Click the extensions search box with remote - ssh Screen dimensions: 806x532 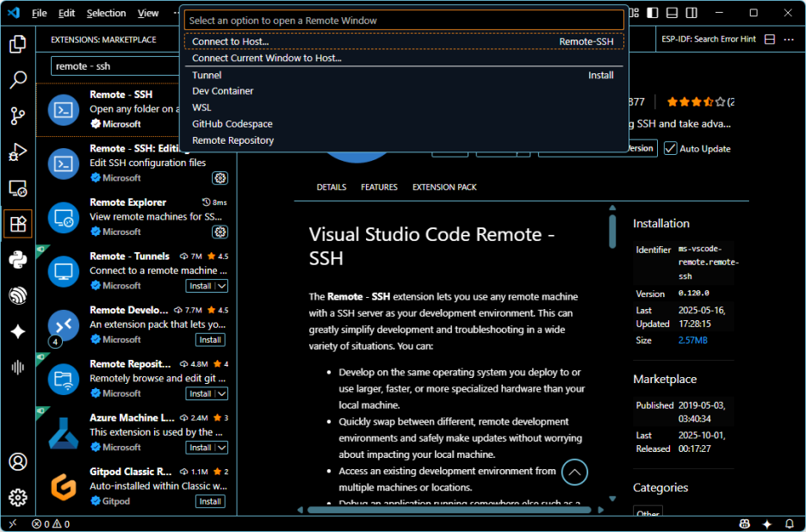(117, 66)
